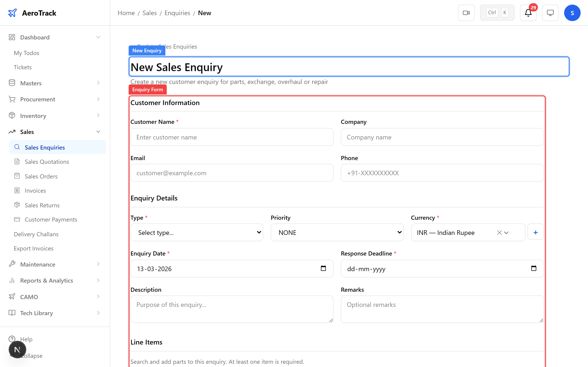Viewport: 588px width, 367px height.
Task: Open My Todos from the sidebar
Action: coord(26,53)
